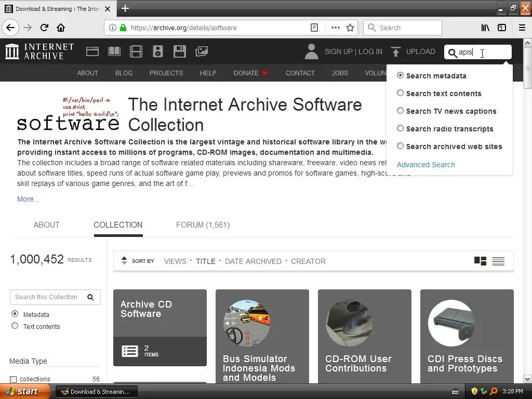Image resolution: width=532 pixels, height=399 pixels.
Task: Sort results by DATE ARCHIVED
Action: (x=253, y=261)
